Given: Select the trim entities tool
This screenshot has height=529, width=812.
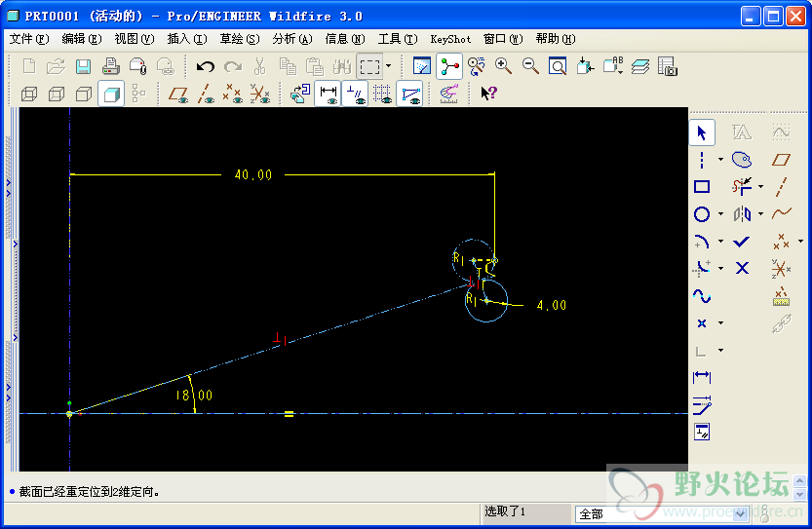Looking at the screenshot, I should click(x=742, y=186).
